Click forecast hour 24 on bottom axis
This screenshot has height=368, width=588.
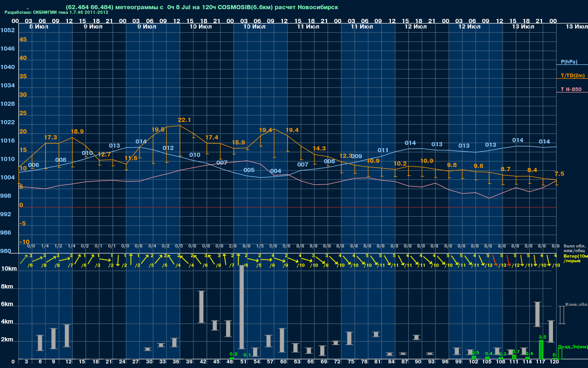click(x=122, y=362)
